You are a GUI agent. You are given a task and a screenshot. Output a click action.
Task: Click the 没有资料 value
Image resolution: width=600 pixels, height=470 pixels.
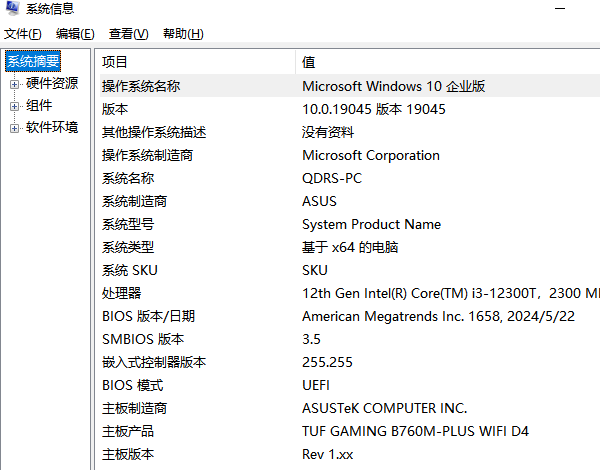click(x=328, y=132)
